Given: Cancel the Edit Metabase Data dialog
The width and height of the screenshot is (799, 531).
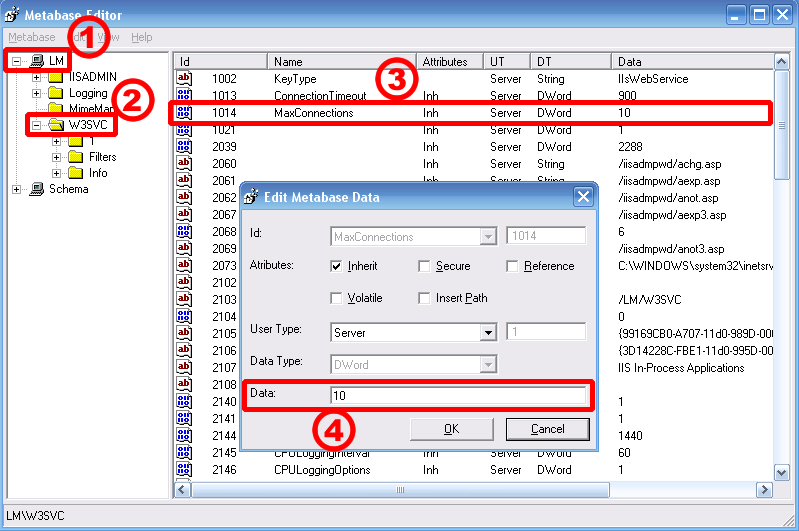Looking at the screenshot, I should pyautogui.click(x=548, y=429).
